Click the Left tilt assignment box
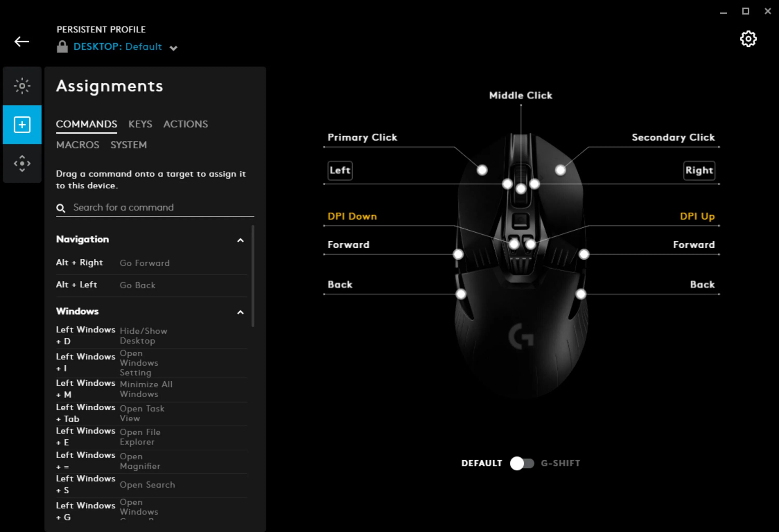 coord(340,170)
